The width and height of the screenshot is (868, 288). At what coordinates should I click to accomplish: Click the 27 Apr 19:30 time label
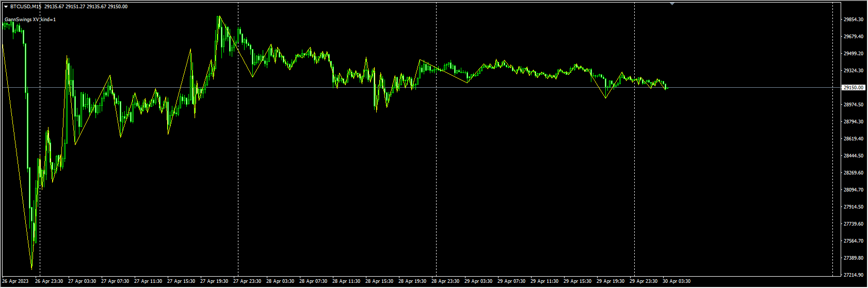214,281
